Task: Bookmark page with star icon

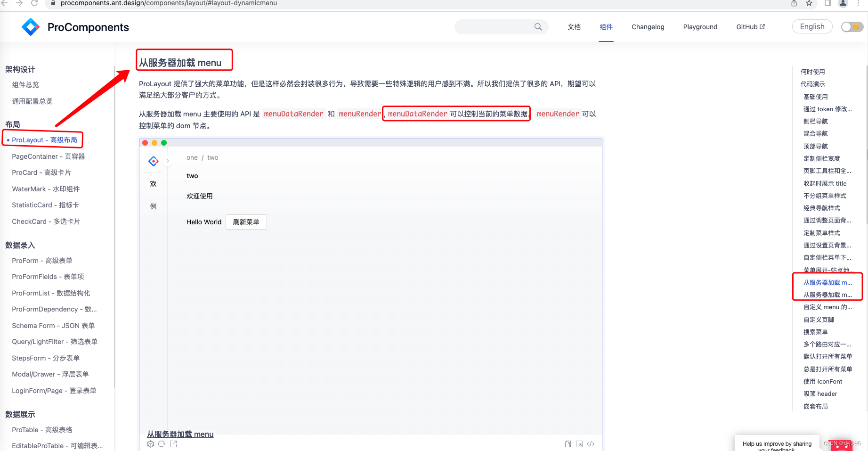Action: click(x=809, y=3)
